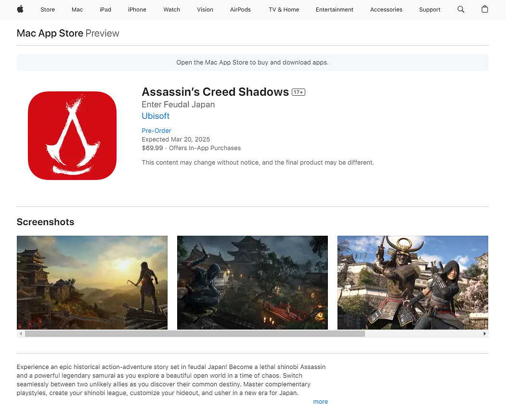
Task: Open the Support menu item
Action: click(429, 10)
